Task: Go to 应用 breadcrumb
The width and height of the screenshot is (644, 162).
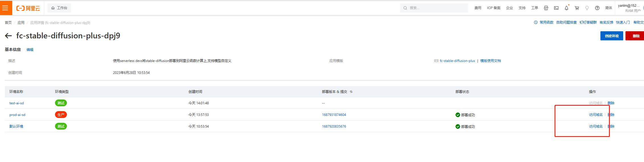Action: click(21, 23)
